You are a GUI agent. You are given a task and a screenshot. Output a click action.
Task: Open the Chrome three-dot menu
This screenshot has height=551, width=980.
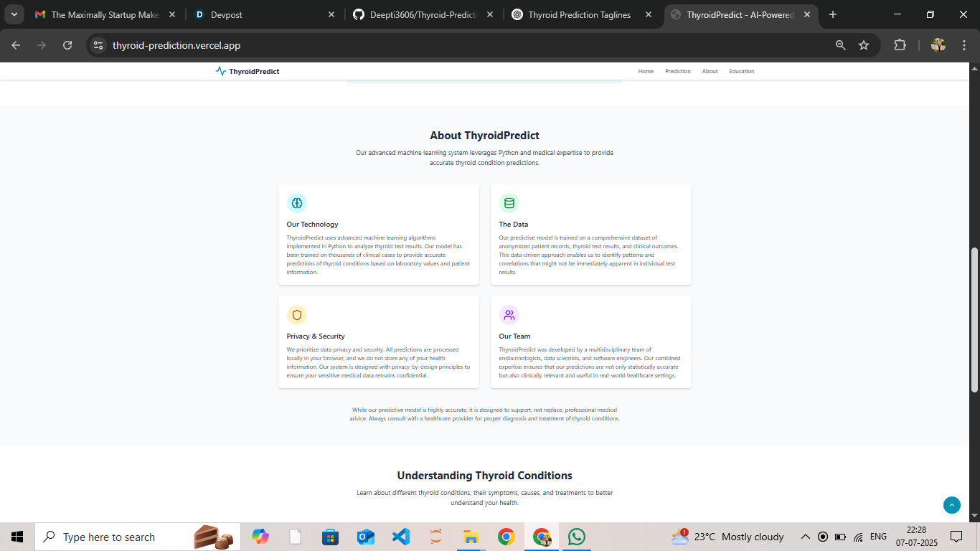click(963, 45)
